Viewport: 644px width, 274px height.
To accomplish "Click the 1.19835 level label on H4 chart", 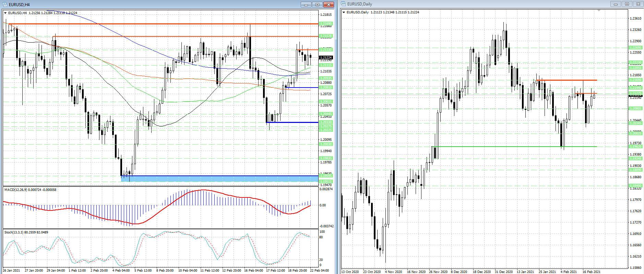I will [325, 158].
